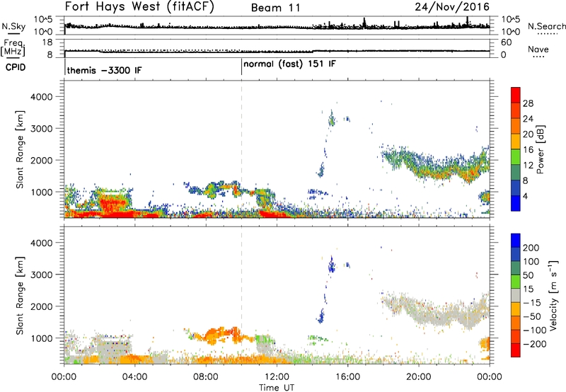The image size is (566, 392).
Task: Click the "Nave" legend label
Action: click(x=538, y=49)
